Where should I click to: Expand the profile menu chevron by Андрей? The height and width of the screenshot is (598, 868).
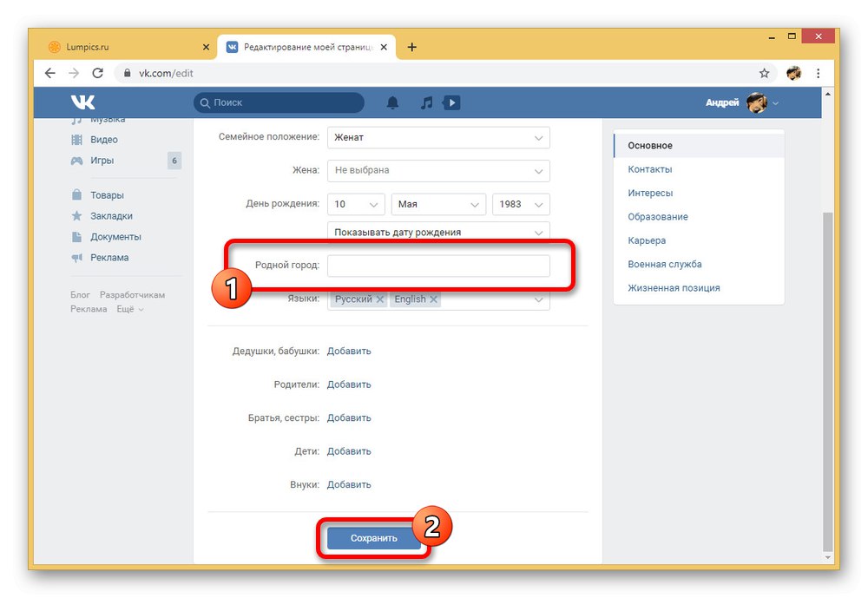tap(775, 103)
